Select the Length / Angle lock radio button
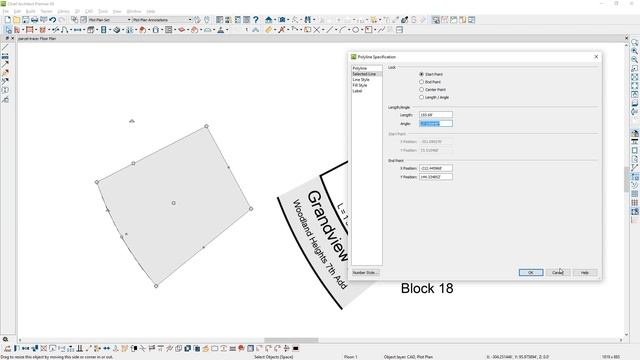The width and height of the screenshot is (640, 360). [422, 97]
